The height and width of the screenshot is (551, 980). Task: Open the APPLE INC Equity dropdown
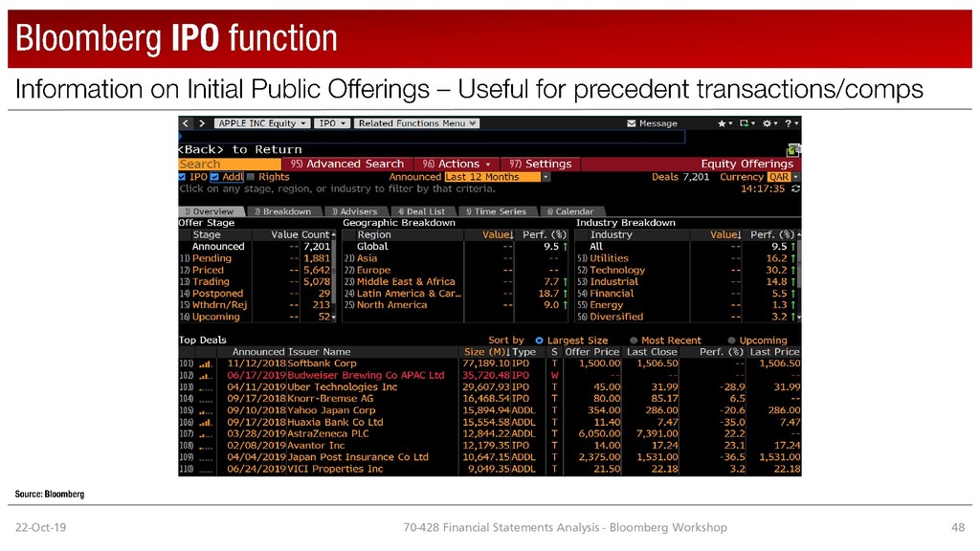point(261,123)
